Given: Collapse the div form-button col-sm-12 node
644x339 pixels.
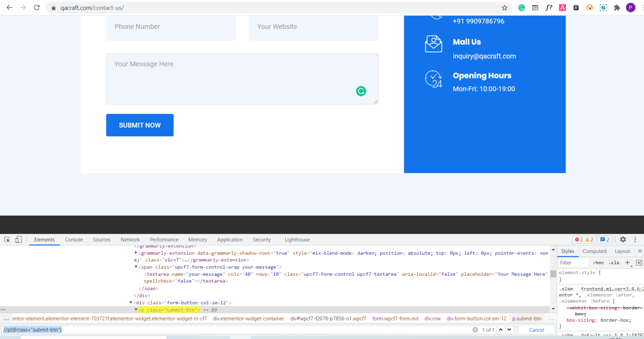Looking at the screenshot, I should [131, 303].
